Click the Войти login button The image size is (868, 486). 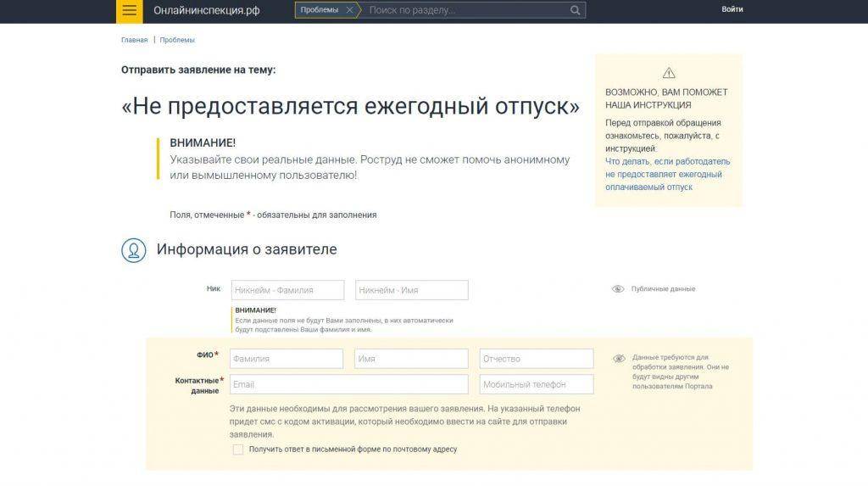(x=732, y=9)
